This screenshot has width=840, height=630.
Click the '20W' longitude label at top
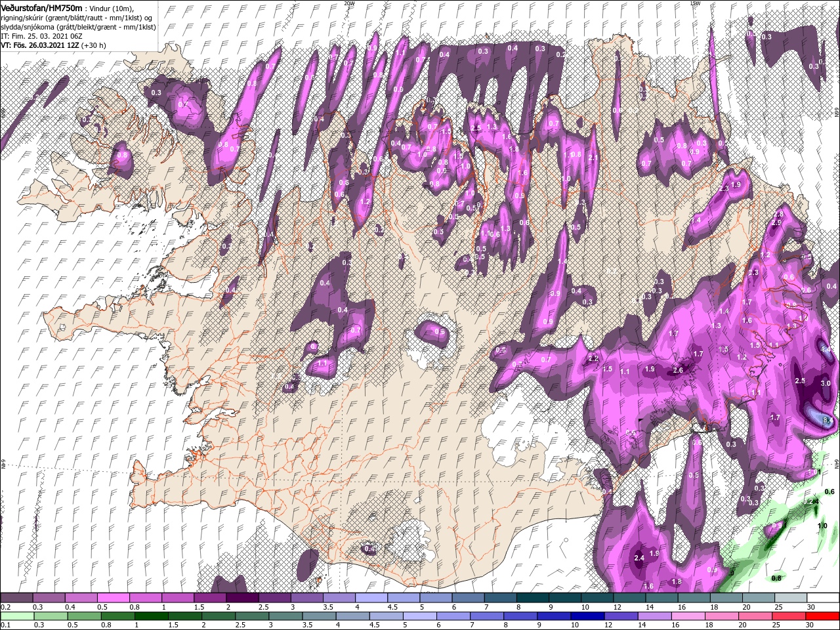348,3
